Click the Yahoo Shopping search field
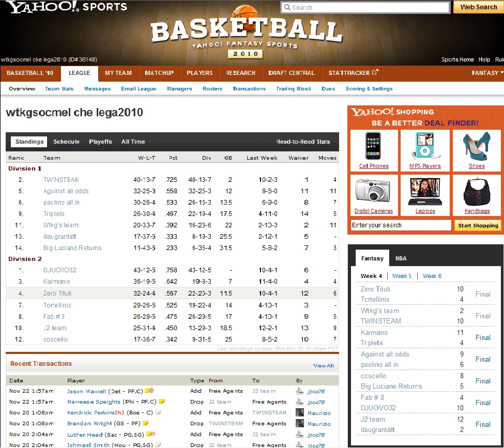The height and width of the screenshot is (448, 504). tap(401, 225)
